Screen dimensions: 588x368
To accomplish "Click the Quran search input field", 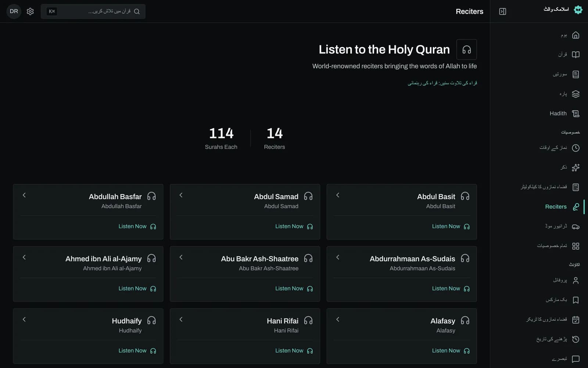I will [93, 11].
